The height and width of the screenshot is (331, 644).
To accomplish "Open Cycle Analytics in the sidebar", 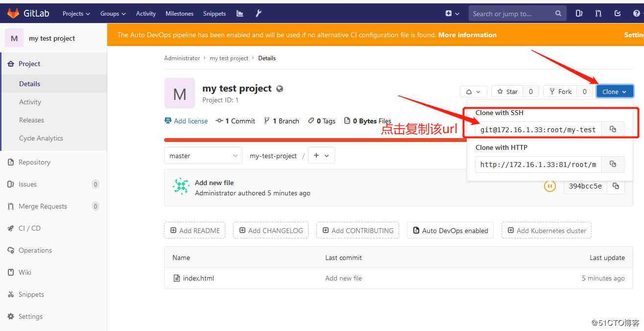I will (54, 138).
